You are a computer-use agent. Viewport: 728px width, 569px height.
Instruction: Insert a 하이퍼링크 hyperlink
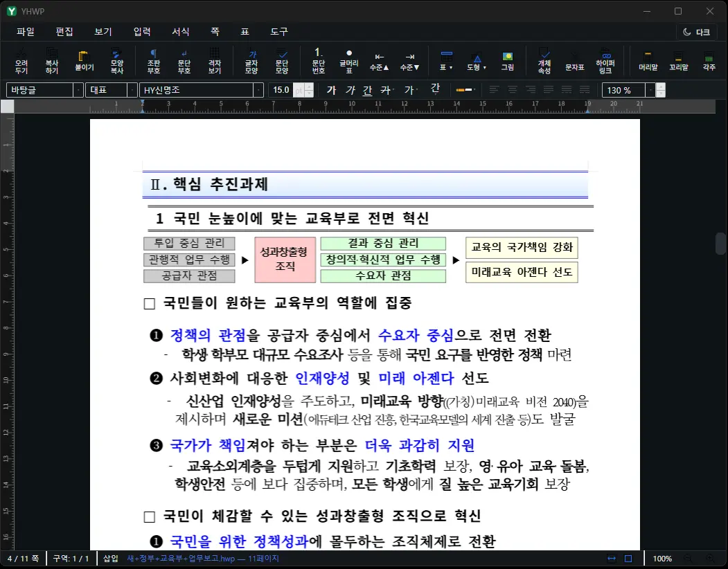(x=605, y=62)
